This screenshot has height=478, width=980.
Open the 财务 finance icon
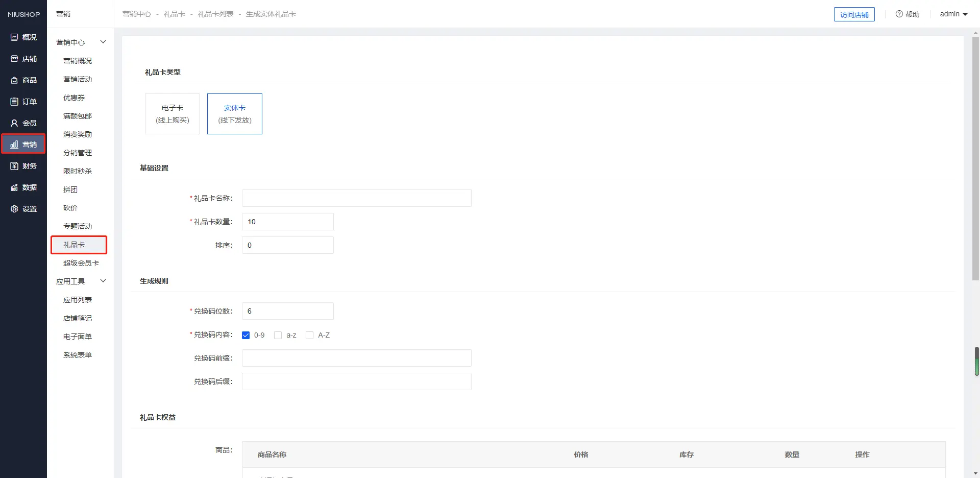[x=14, y=166]
